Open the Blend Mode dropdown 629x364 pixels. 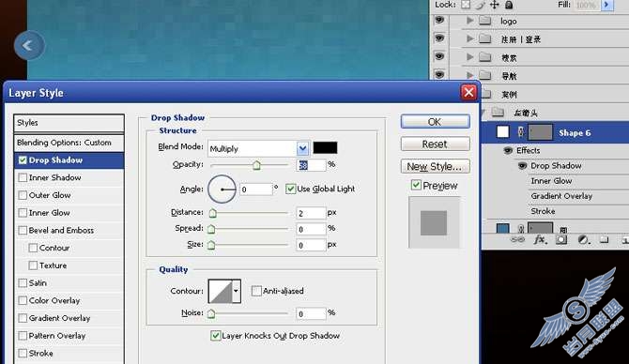point(302,149)
